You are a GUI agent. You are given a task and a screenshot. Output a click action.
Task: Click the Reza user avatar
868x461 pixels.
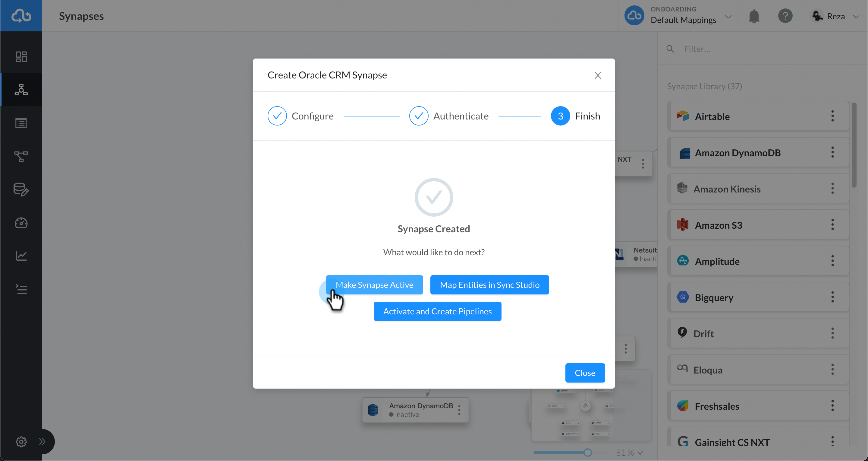(x=817, y=16)
